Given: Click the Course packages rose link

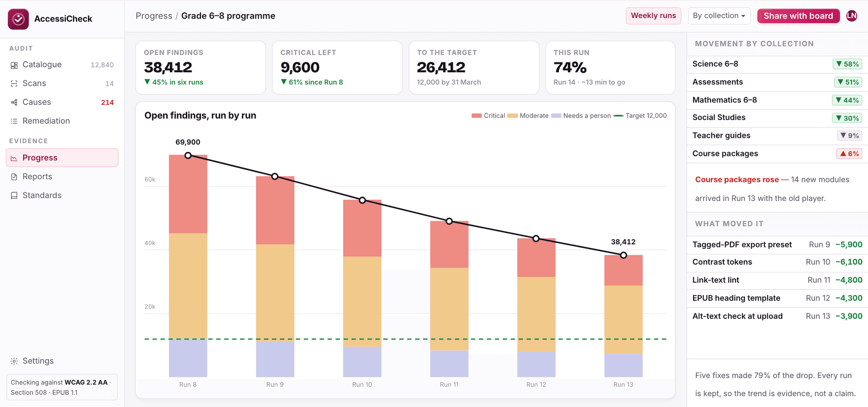Looking at the screenshot, I should point(737,180).
